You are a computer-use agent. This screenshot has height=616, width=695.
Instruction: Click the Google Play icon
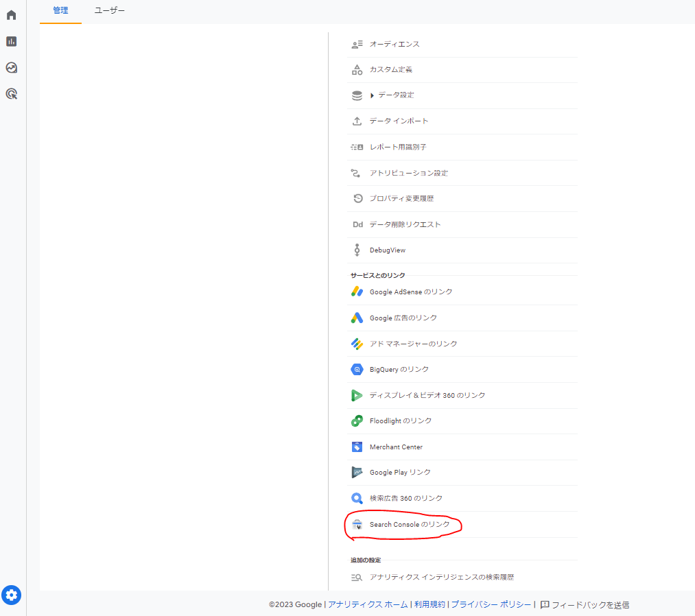click(x=357, y=473)
